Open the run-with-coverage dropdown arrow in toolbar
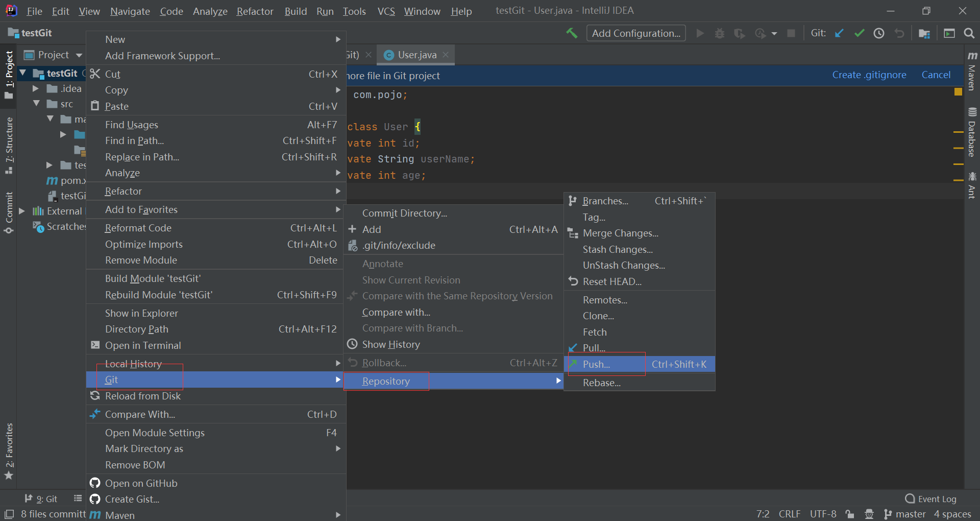This screenshot has height=521, width=980. click(x=774, y=33)
